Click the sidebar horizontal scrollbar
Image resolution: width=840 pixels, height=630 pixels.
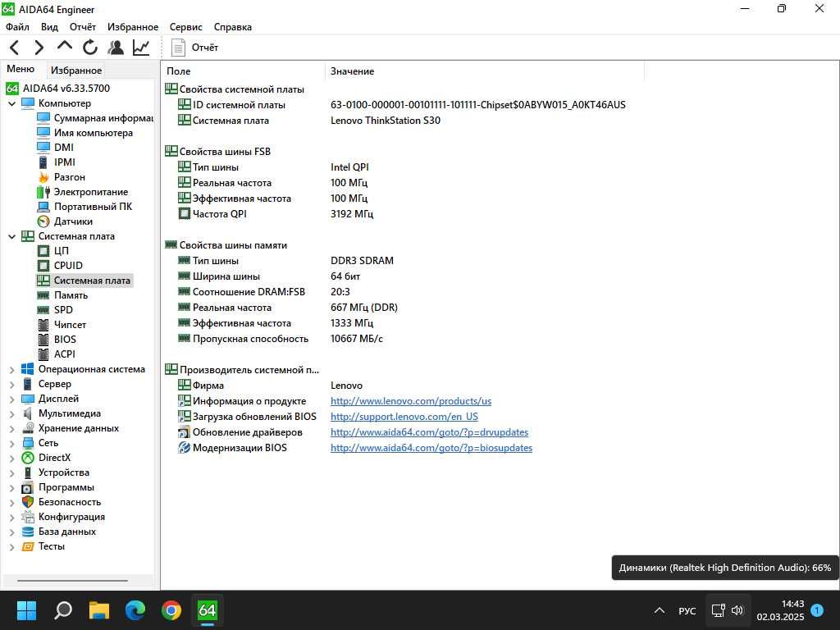tap(72, 580)
